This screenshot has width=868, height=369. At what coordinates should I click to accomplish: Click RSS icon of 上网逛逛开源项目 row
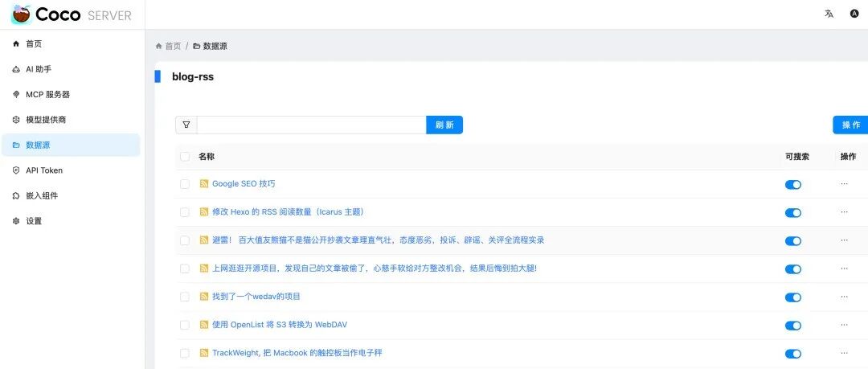[203, 269]
